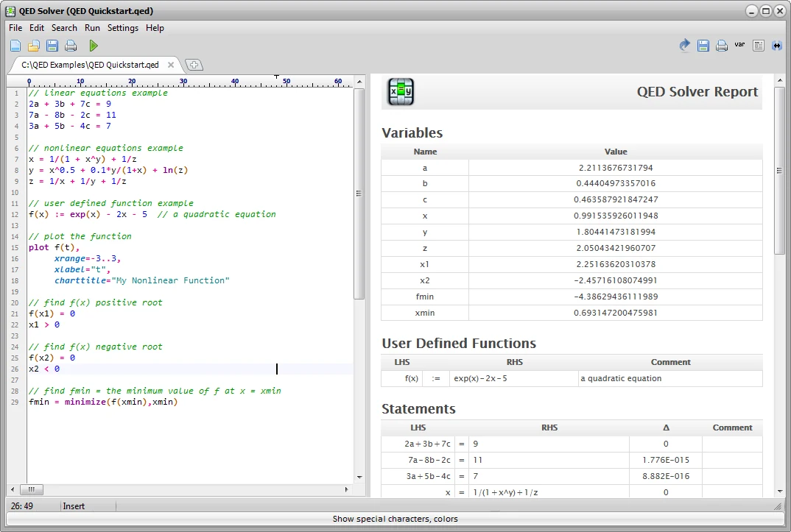Click the 1.776E-015 delta value
791x532 pixels.
click(666, 460)
